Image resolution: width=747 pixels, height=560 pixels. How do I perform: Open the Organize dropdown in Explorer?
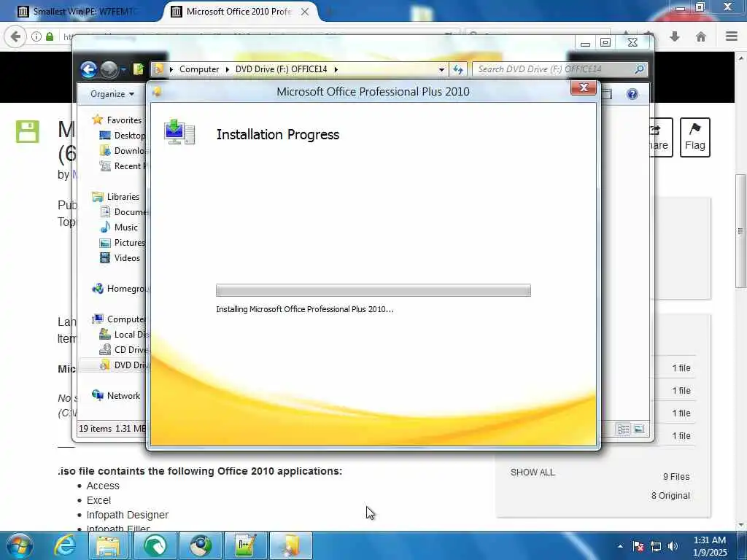tap(112, 94)
